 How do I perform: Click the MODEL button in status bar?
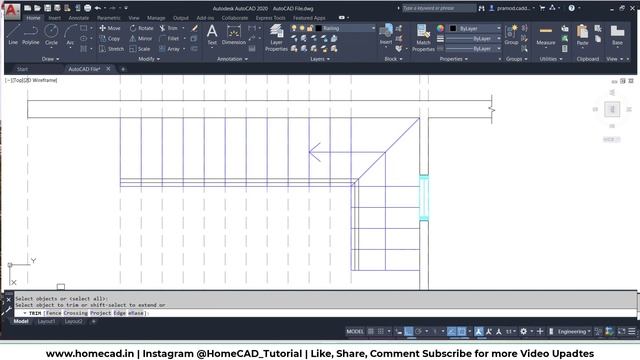355,331
